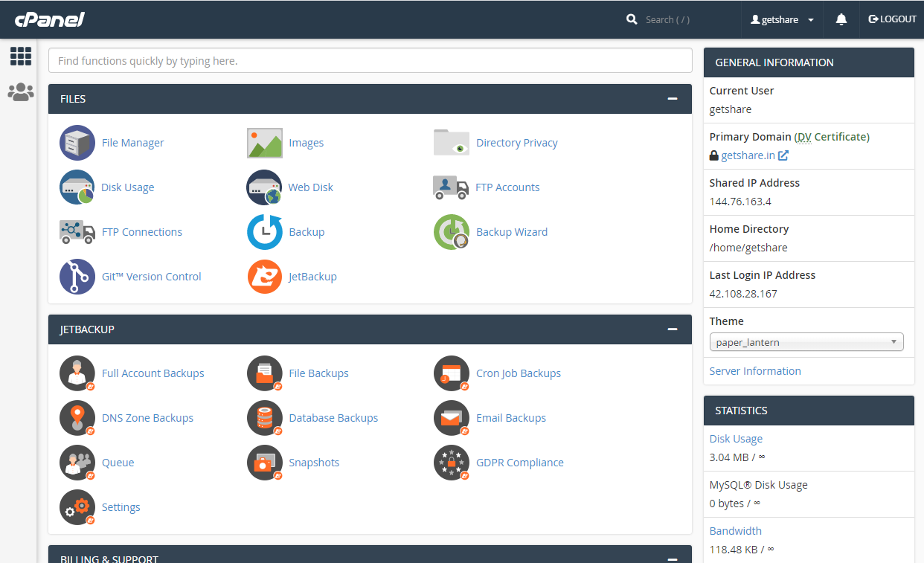Image resolution: width=924 pixels, height=563 pixels.
Task: Expand the BILLING & SUPPORT section
Action: click(x=672, y=556)
